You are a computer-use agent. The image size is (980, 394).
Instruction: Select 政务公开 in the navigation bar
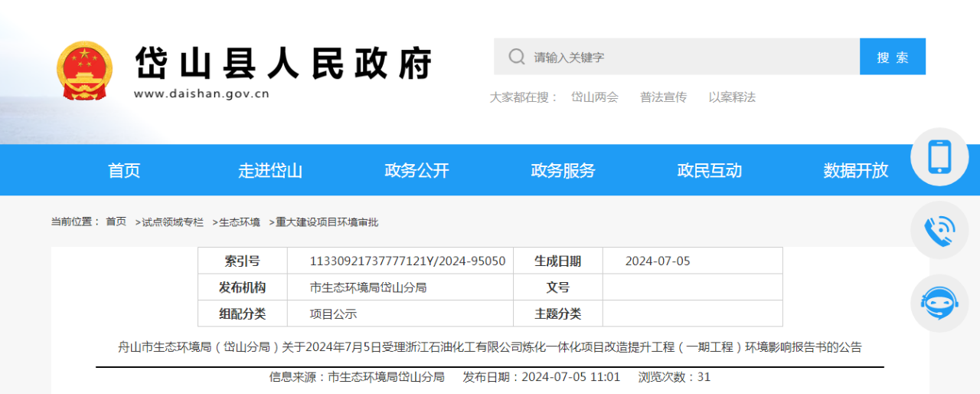[x=416, y=170]
